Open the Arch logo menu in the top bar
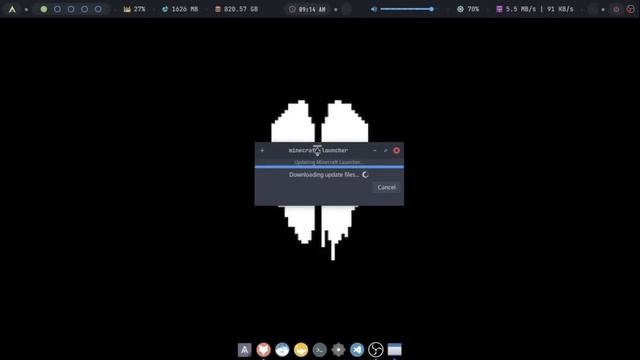The image size is (640, 360). [x=12, y=9]
